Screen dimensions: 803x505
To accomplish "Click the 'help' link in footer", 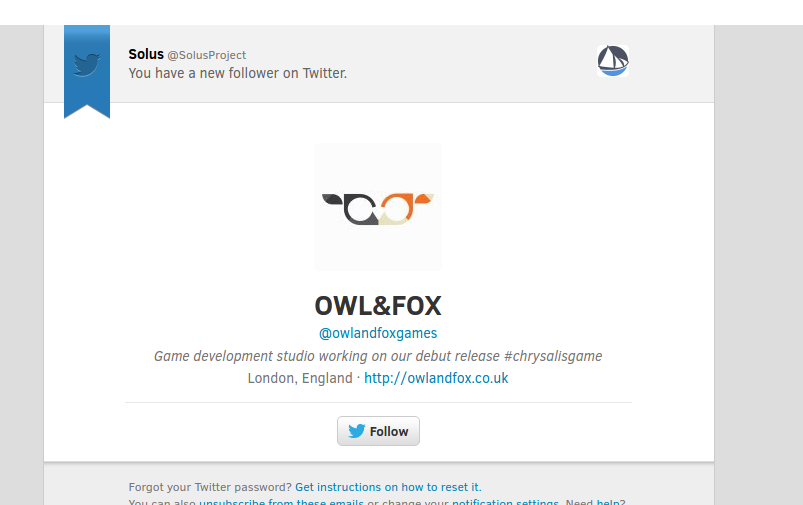I will (608, 502).
